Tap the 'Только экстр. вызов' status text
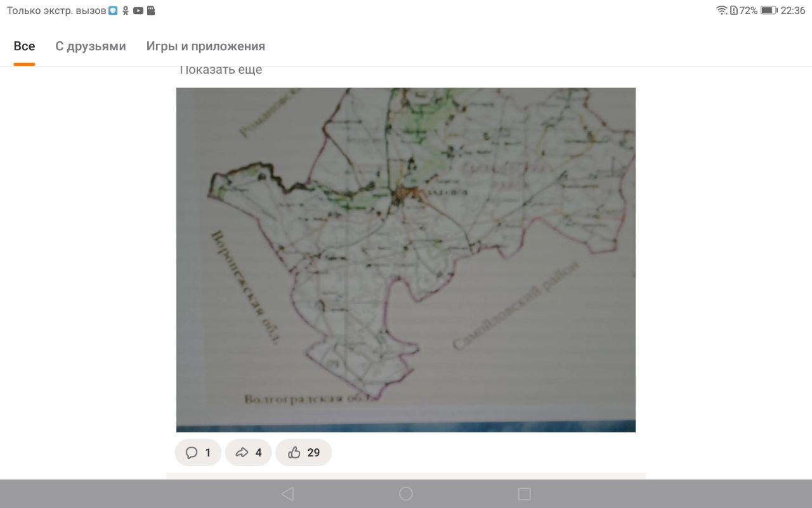This screenshot has width=812, height=508. 56,11
